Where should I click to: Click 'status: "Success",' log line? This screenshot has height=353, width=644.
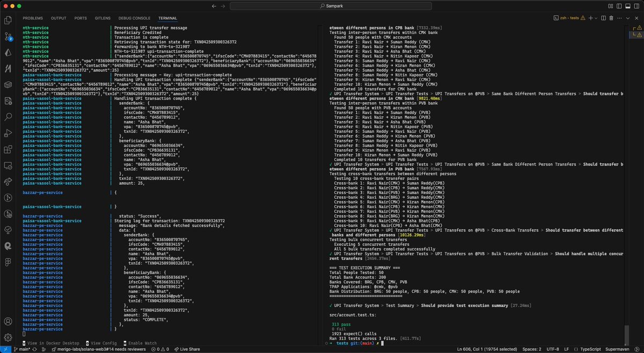pyautogui.click(x=140, y=216)
